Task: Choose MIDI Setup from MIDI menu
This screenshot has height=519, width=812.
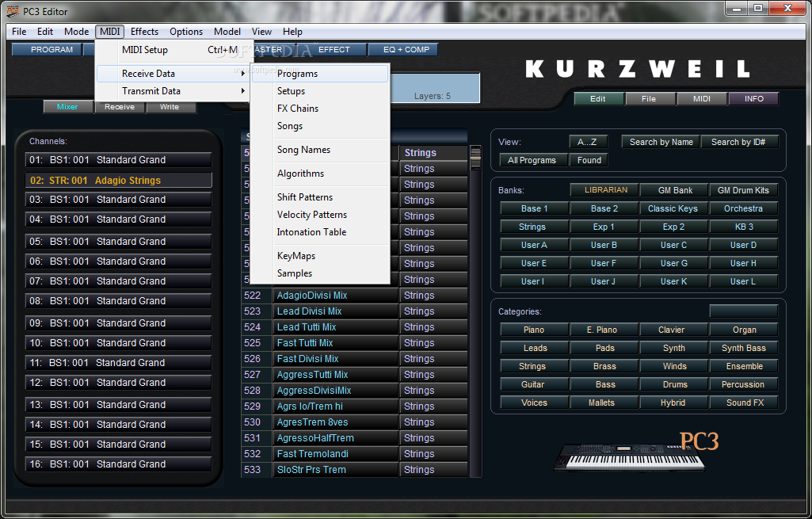Action: [174, 50]
